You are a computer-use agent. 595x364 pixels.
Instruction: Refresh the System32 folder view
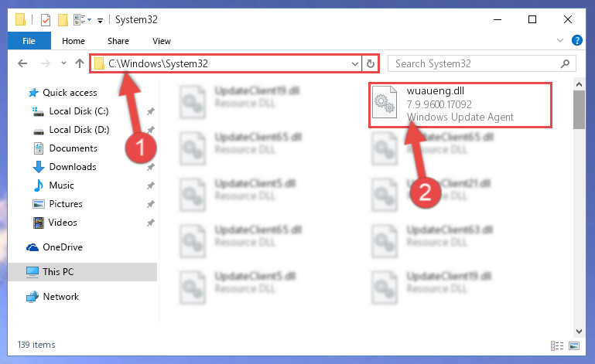tap(371, 63)
